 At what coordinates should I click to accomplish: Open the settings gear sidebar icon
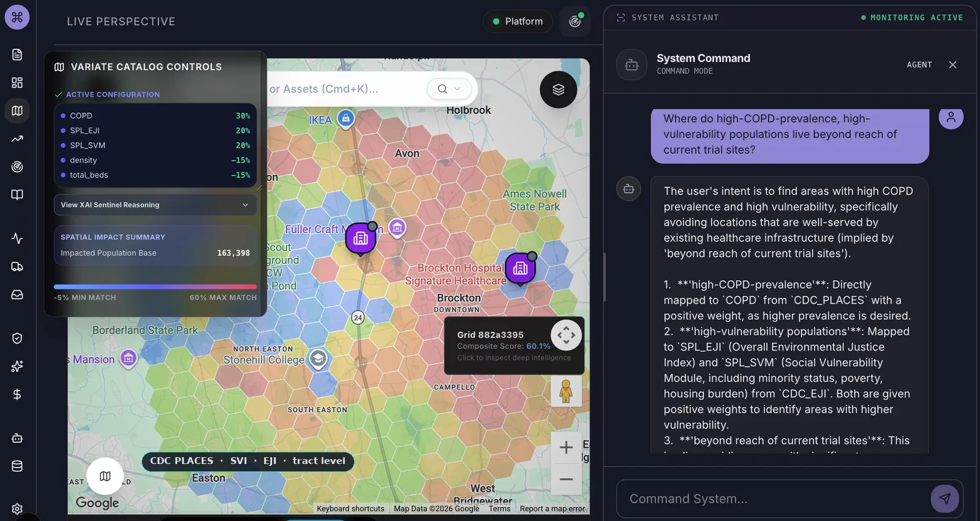coord(17,509)
